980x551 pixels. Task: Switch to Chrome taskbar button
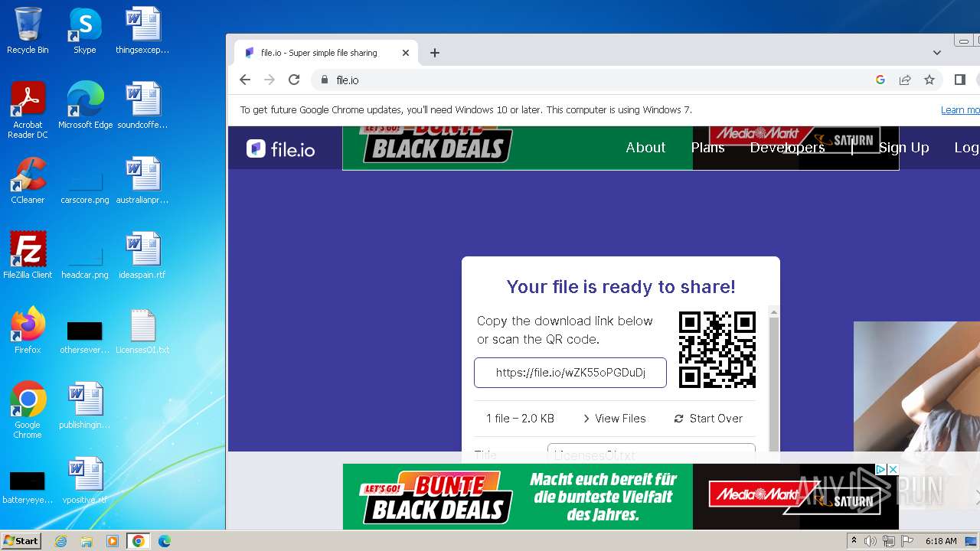139,541
